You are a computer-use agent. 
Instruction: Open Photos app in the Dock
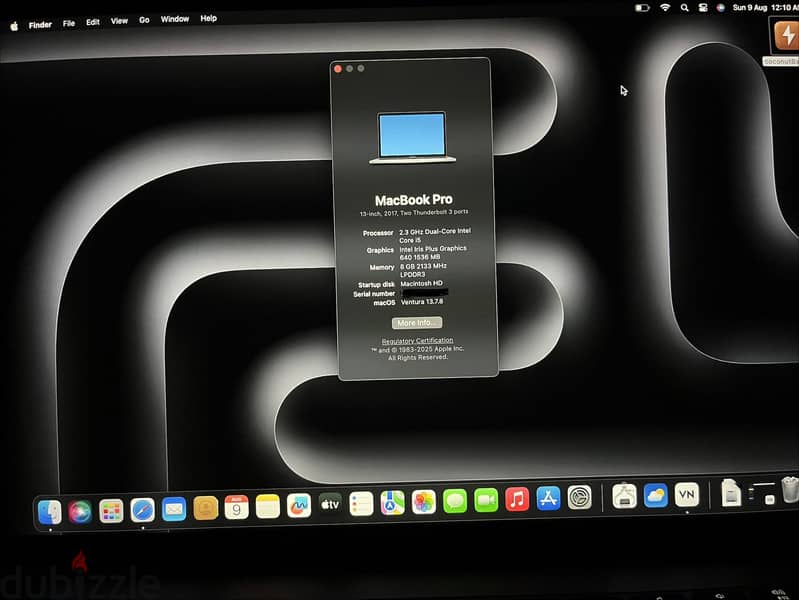(x=423, y=502)
